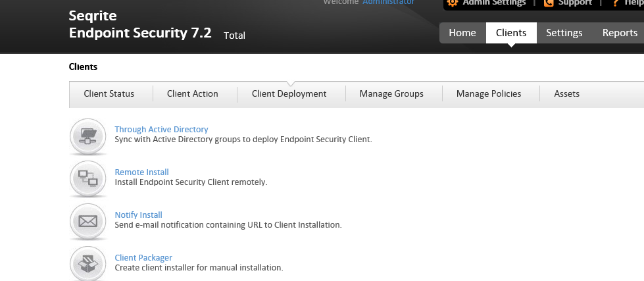Image resolution: width=644 pixels, height=281 pixels.
Task: Click the Help question mark icon
Action: (615, 3)
